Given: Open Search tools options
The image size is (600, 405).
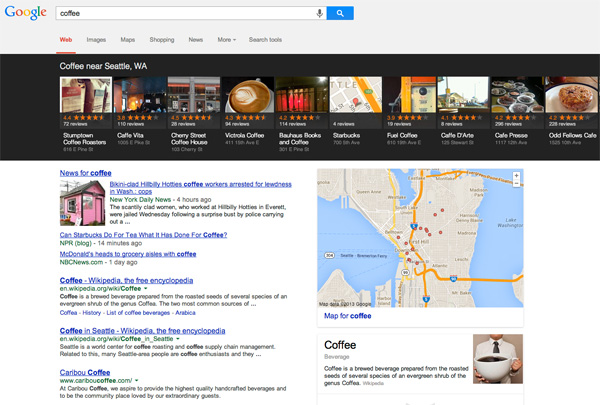Looking at the screenshot, I should 265,39.
